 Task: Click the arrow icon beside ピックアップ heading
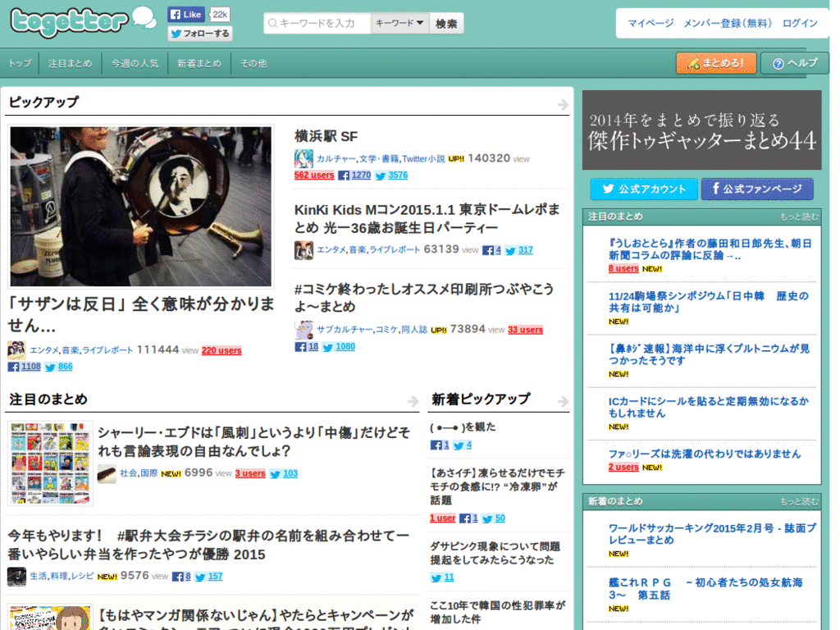563,104
